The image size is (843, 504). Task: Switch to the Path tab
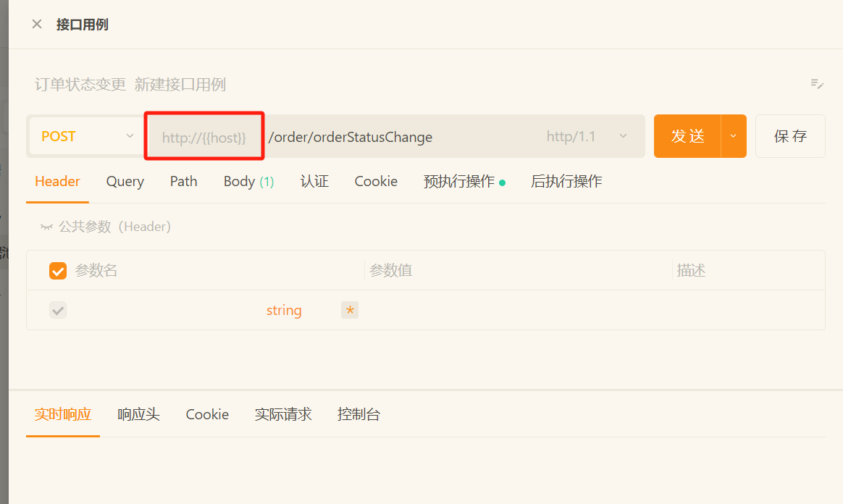pyautogui.click(x=183, y=182)
